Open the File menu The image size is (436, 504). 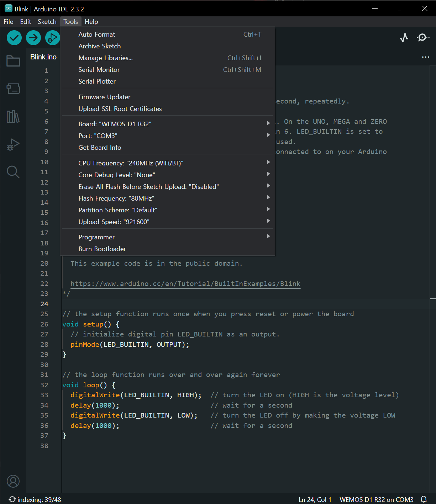pyautogui.click(x=9, y=22)
